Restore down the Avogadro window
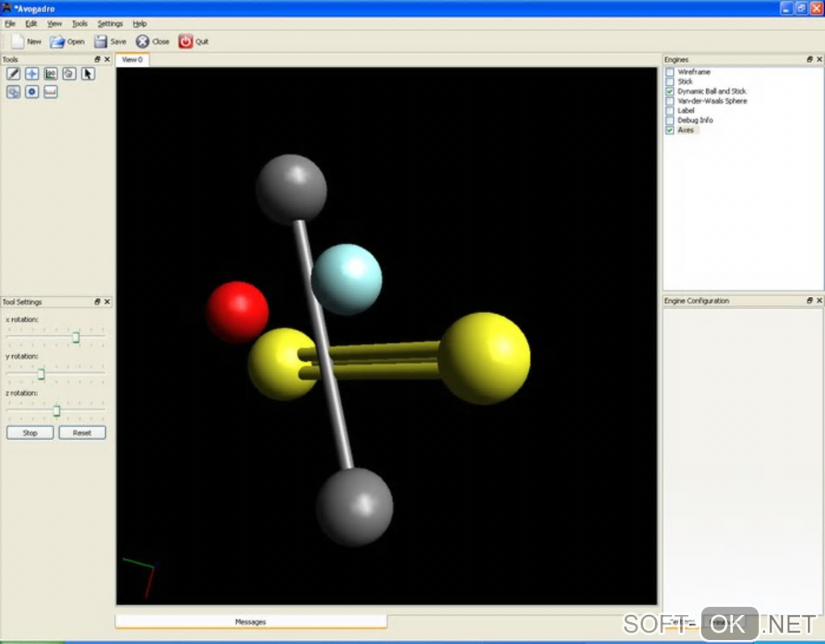The height and width of the screenshot is (644, 825). (802, 8)
